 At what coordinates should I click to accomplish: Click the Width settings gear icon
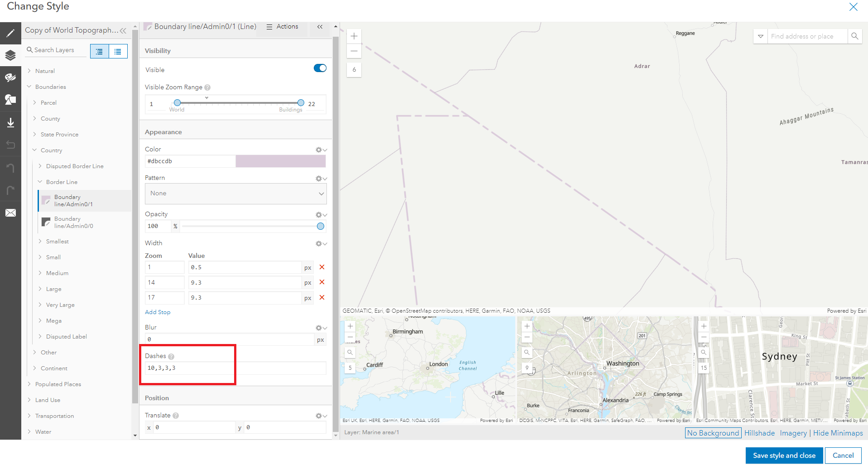(318, 243)
